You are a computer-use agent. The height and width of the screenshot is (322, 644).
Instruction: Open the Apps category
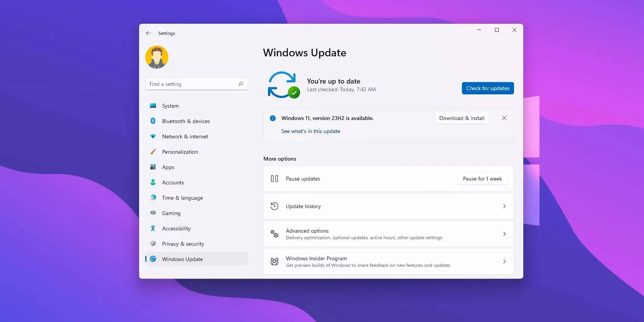[x=168, y=167]
